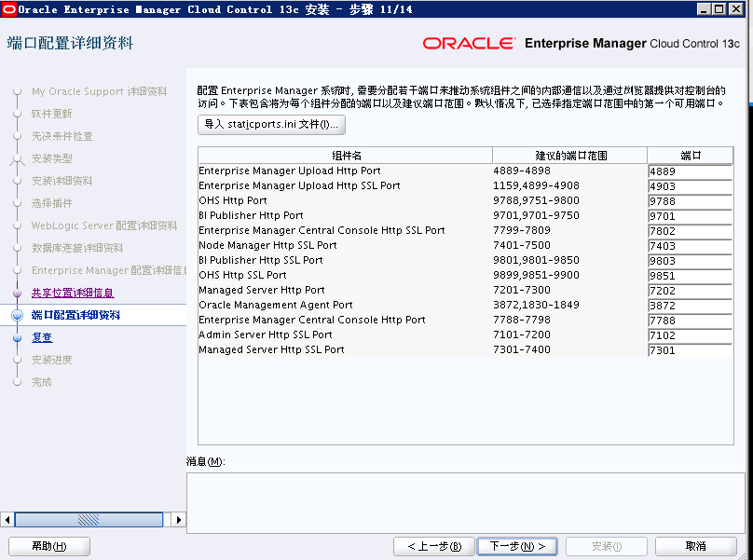Screen dimensions: 753x560
Task: Edit the Upload Http Port field 4889
Action: 690,171
